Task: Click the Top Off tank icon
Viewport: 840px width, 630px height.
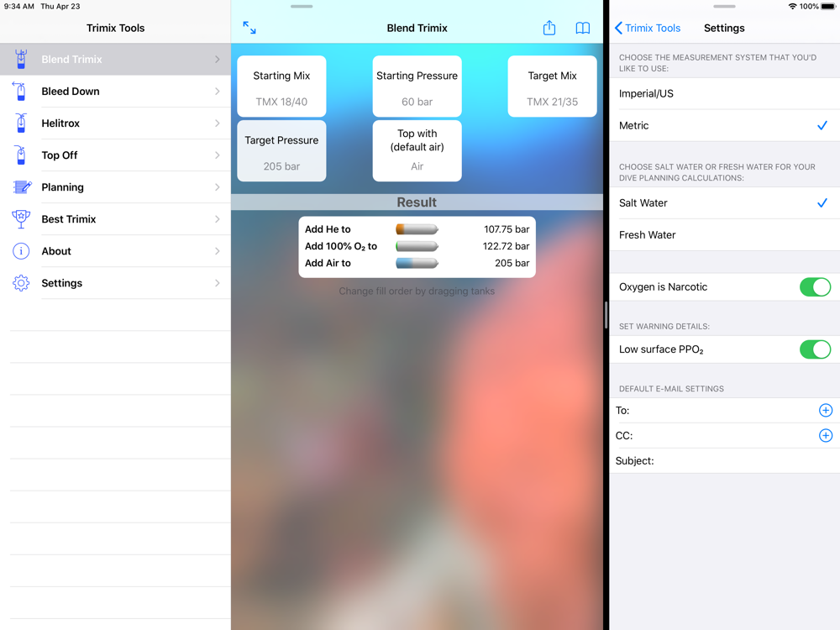Action: coord(20,155)
